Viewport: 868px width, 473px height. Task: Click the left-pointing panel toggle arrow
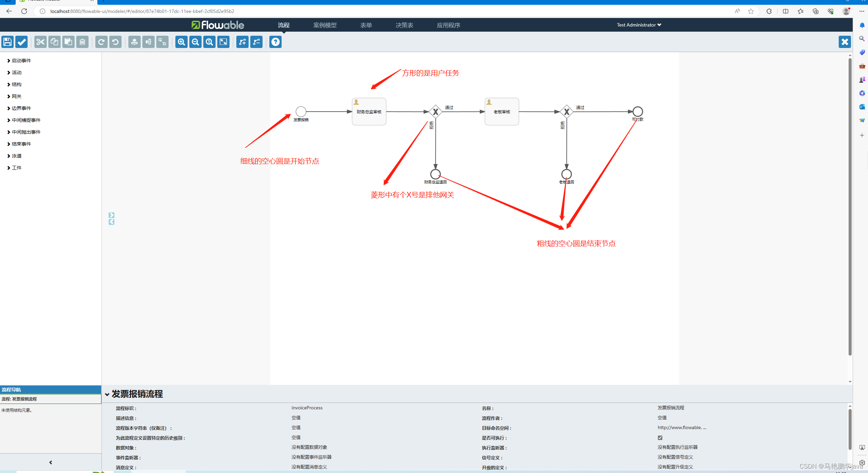pos(111,222)
